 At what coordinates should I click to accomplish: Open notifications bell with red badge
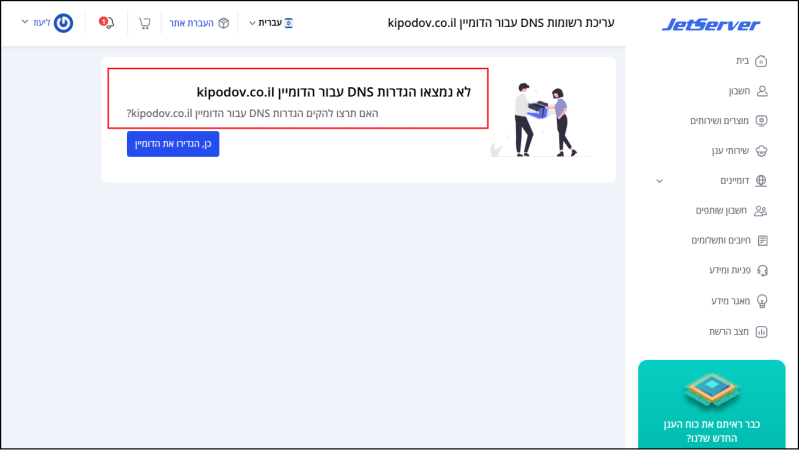coord(106,23)
